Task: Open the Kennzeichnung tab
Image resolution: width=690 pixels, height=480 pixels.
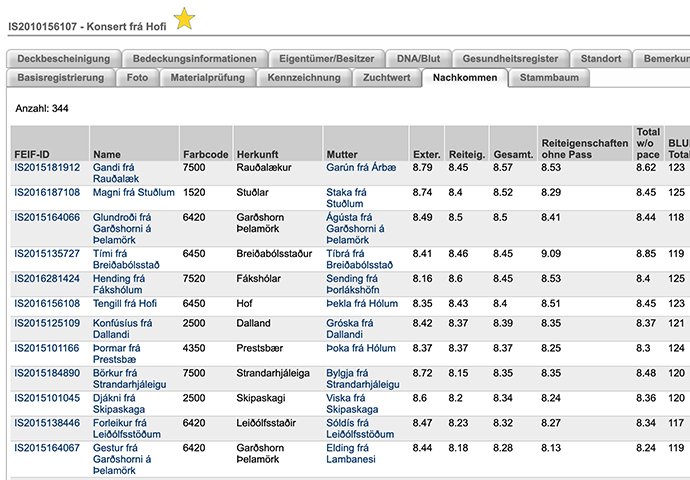Action: [303, 77]
